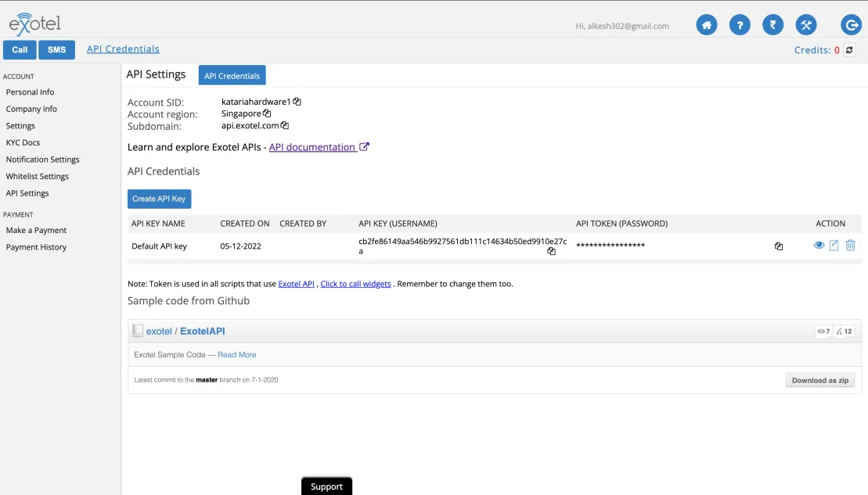868x495 pixels.
Task: Click the Default API key name cell
Action: [x=160, y=246]
